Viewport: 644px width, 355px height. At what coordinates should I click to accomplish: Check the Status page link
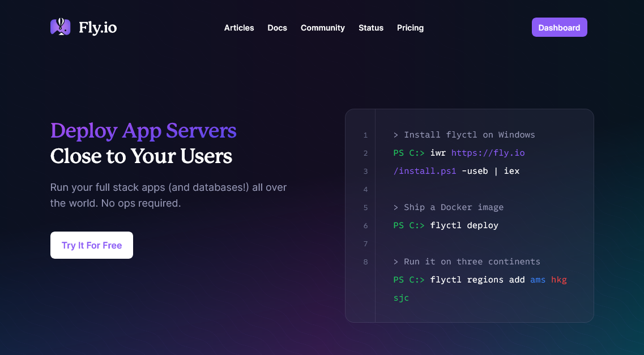pyautogui.click(x=371, y=28)
